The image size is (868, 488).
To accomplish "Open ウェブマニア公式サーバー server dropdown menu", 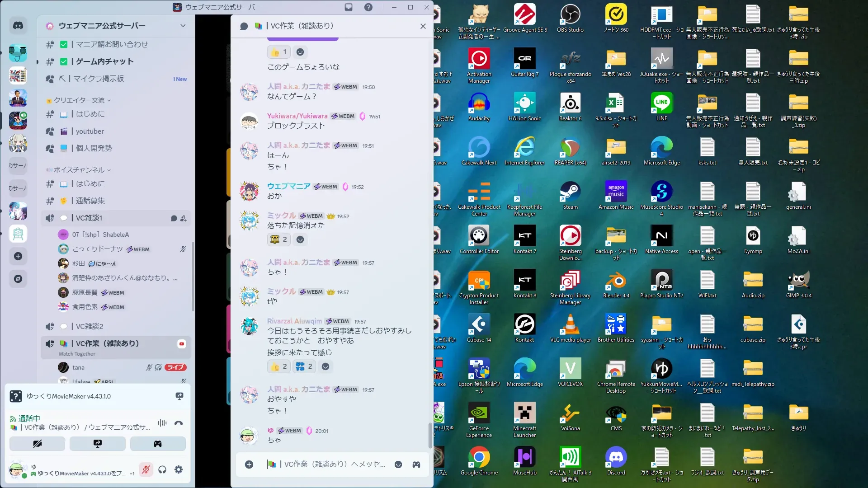I will click(x=183, y=26).
